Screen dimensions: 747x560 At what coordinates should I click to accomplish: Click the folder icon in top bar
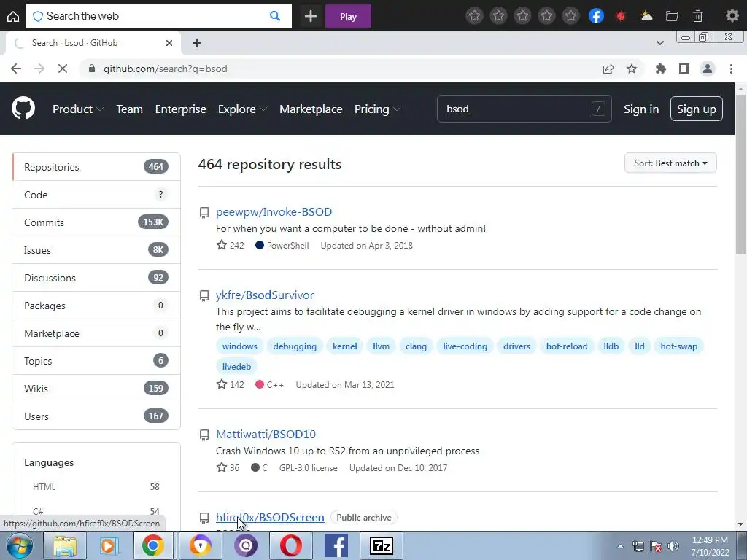(672, 16)
